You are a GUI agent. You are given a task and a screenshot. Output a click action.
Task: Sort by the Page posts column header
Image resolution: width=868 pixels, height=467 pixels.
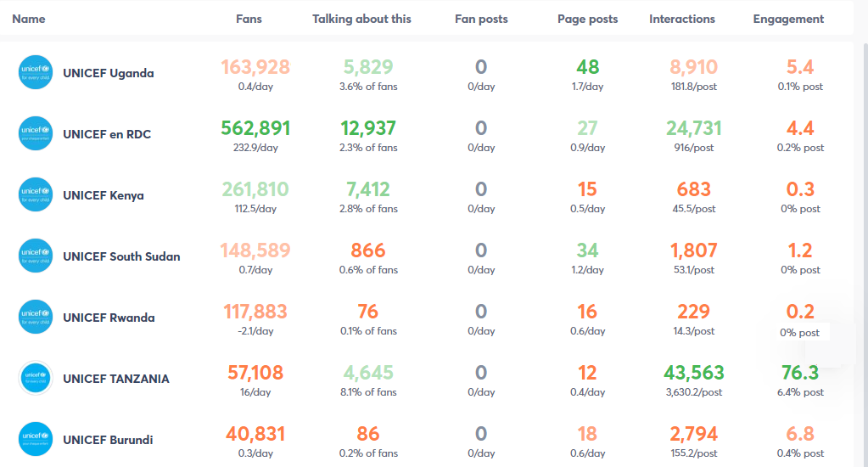click(587, 19)
